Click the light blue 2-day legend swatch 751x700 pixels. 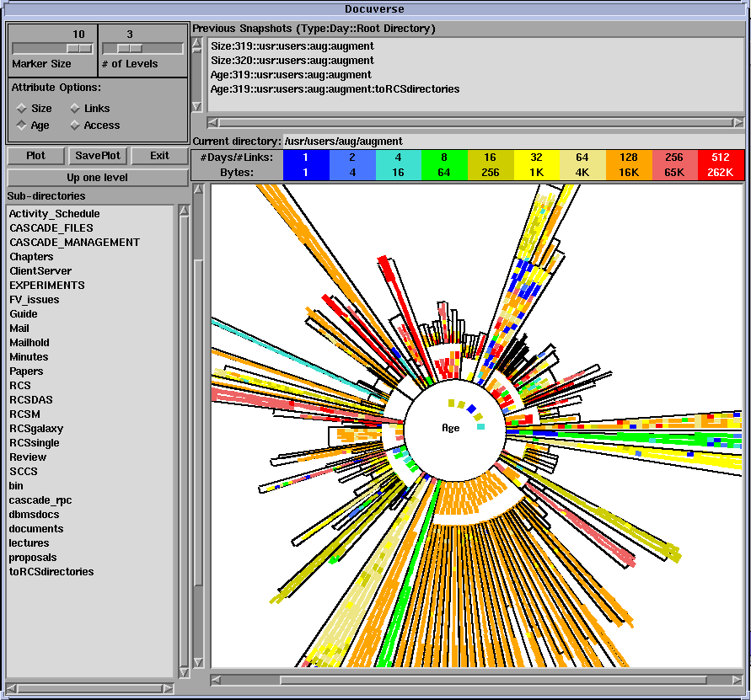(x=352, y=165)
